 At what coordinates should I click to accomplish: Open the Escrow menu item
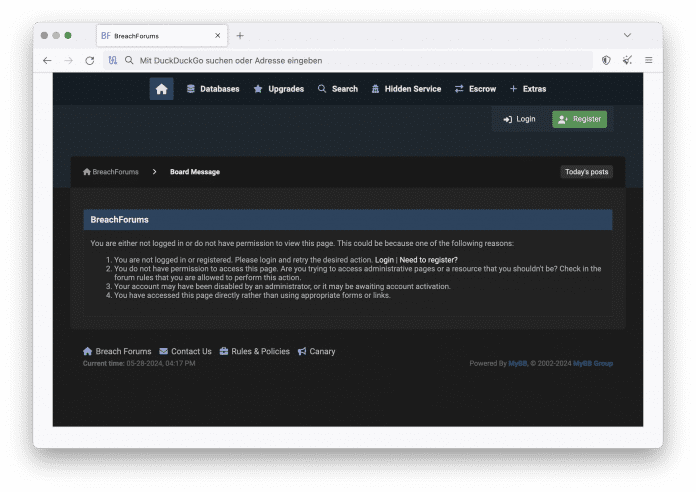pos(475,89)
